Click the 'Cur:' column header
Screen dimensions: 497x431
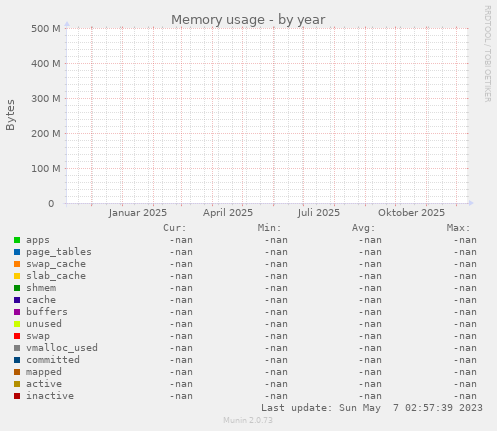[x=175, y=228]
